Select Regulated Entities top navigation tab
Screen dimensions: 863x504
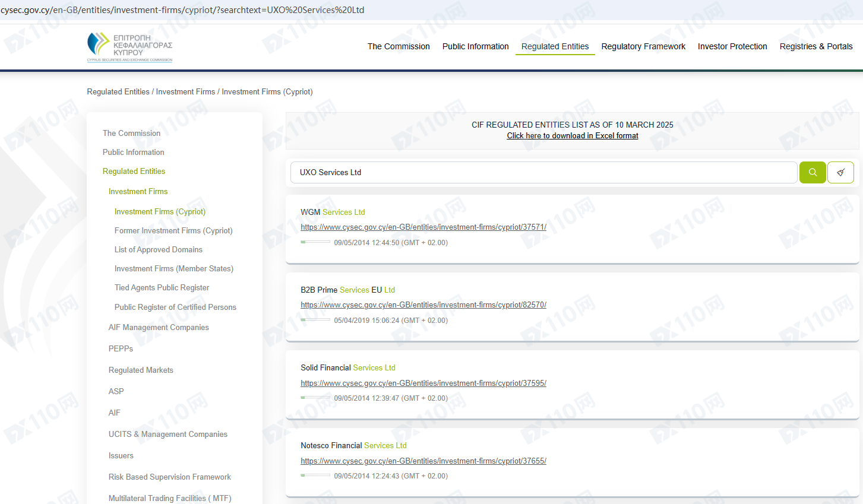555,46
